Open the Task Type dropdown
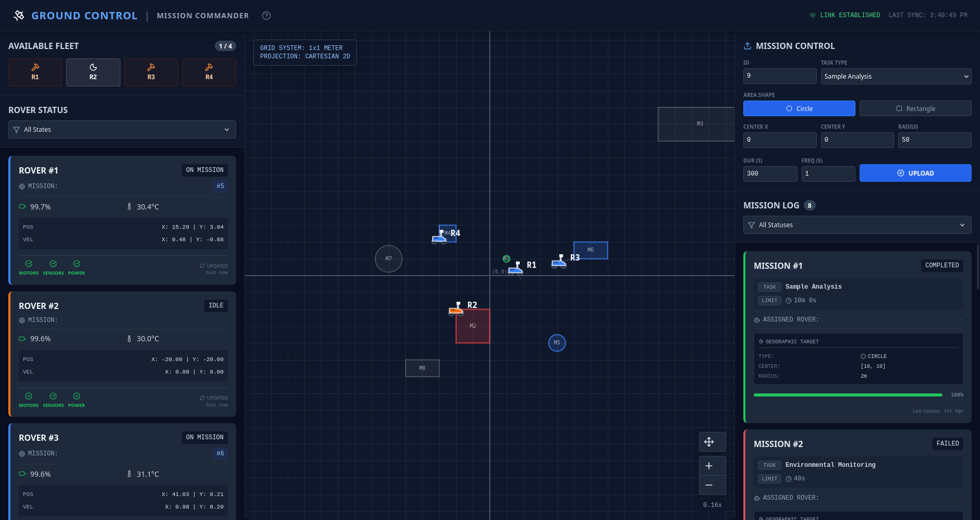 pyautogui.click(x=896, y=76)
